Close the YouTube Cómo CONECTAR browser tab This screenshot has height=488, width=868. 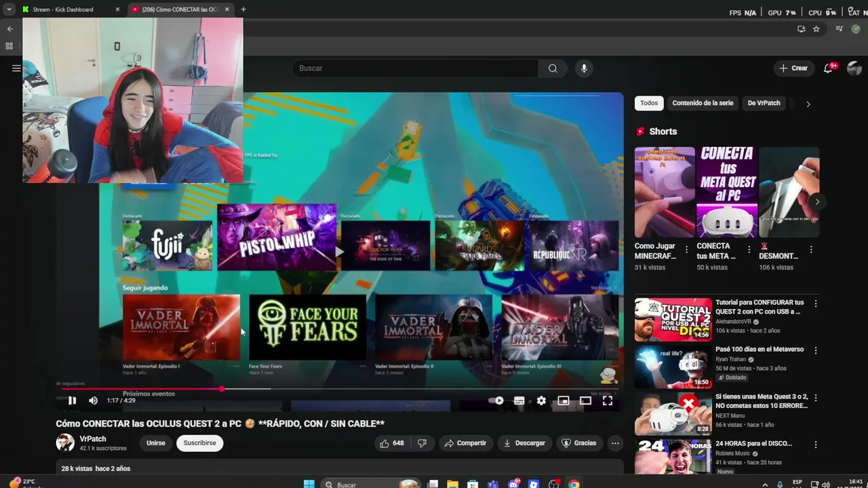[x=227, y=9]
